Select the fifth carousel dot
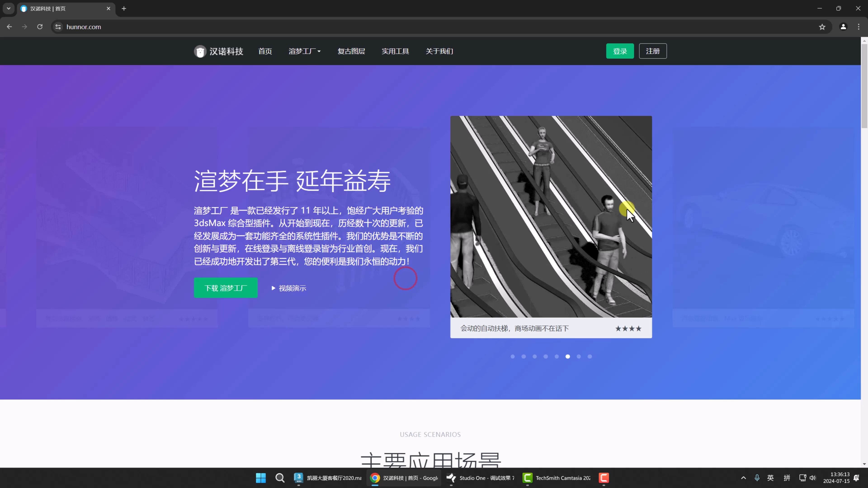 [557, 357]
